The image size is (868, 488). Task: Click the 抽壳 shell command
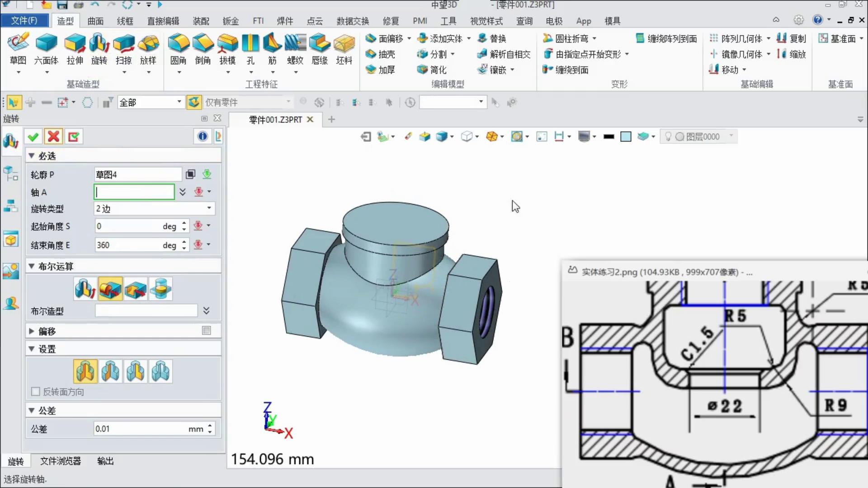[381, 54]
